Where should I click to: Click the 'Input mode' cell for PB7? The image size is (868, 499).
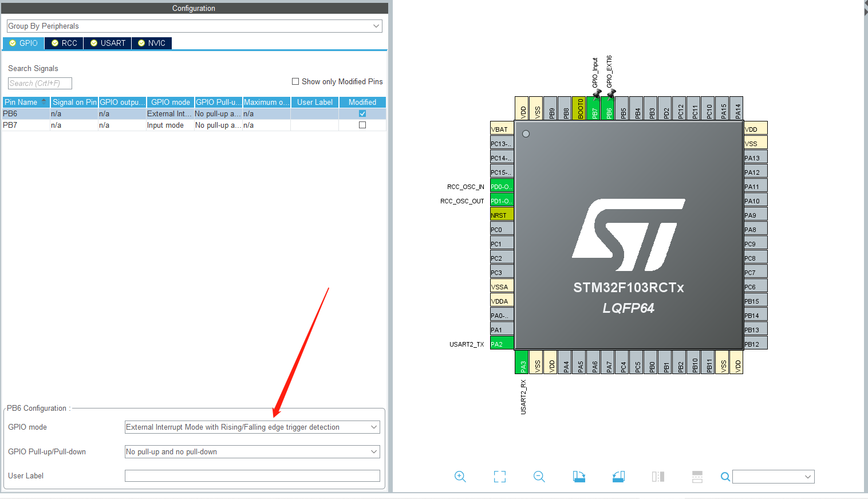[170, 125]
